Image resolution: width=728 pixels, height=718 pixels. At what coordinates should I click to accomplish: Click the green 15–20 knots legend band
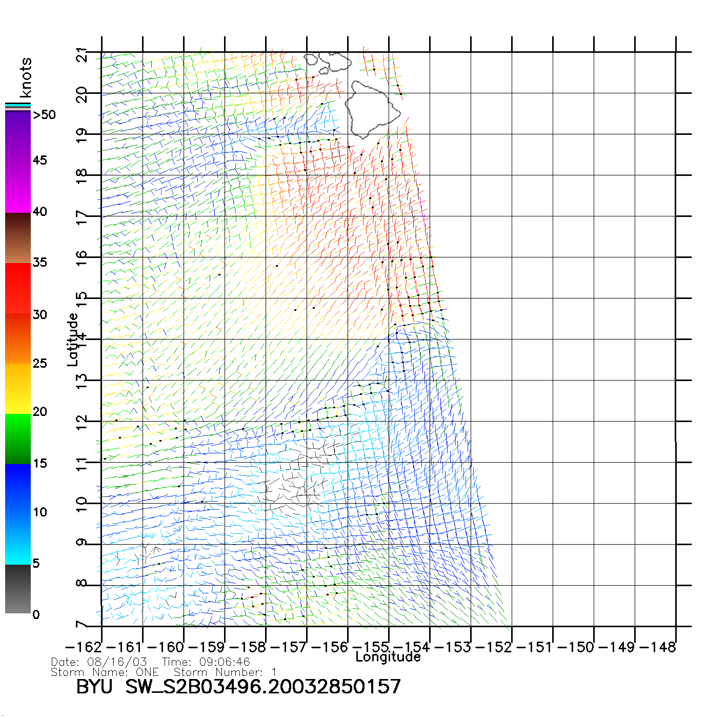click(17, 438)
